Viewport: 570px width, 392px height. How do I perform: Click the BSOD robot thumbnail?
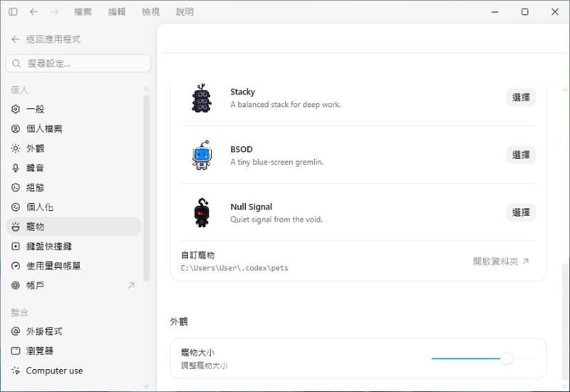point(202,155)
